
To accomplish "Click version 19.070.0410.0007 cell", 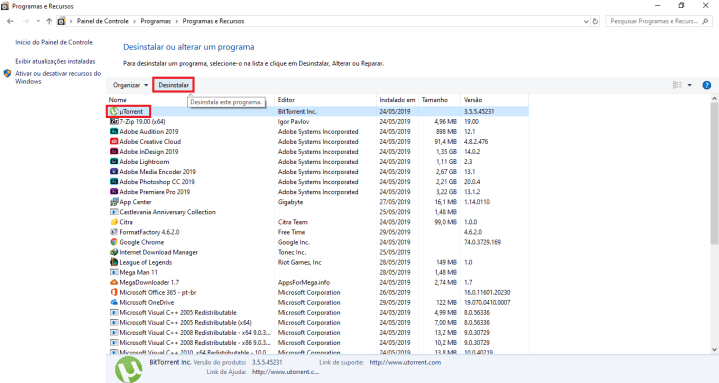I will click(487, 303).
